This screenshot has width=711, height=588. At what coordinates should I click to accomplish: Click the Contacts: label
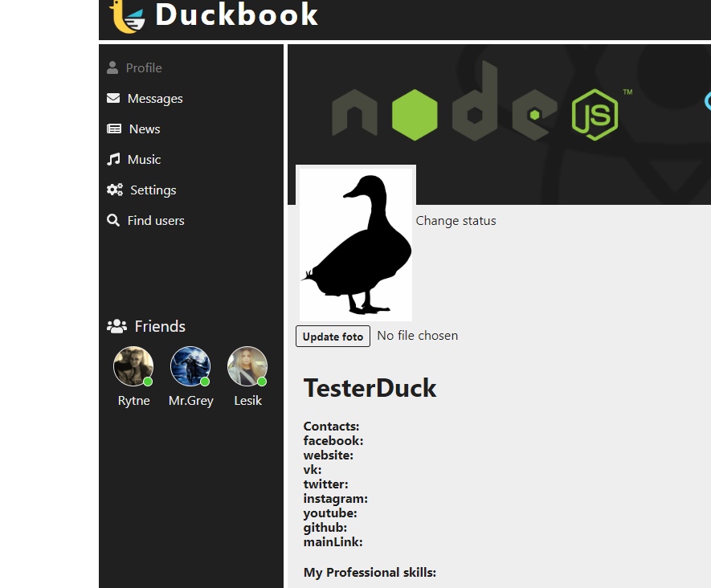332,427
